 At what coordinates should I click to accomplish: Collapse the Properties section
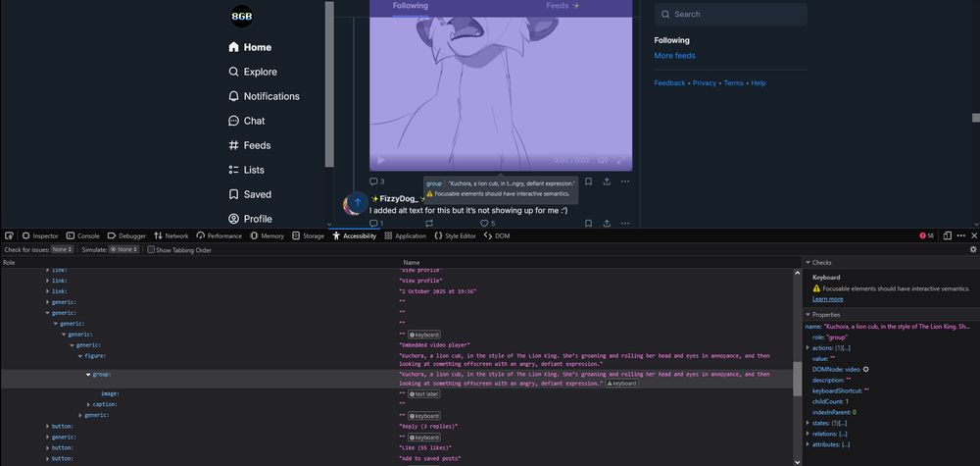[x=808, y=315]
